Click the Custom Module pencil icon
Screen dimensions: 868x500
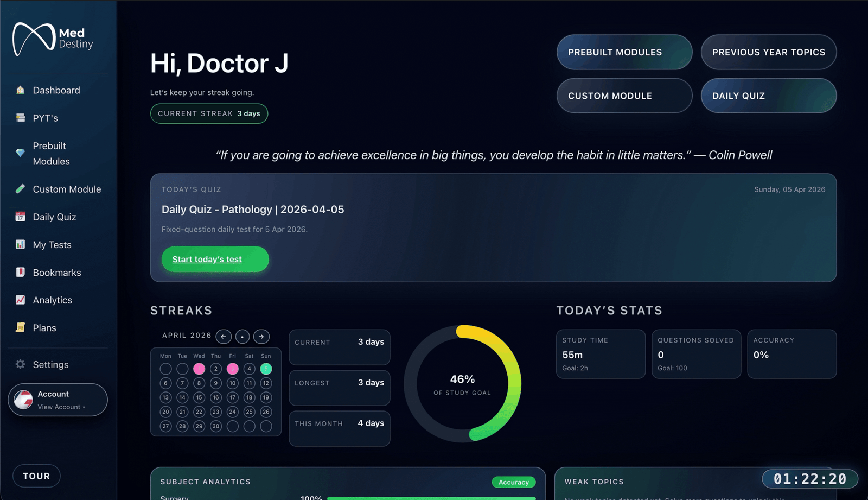pos(20,189)
